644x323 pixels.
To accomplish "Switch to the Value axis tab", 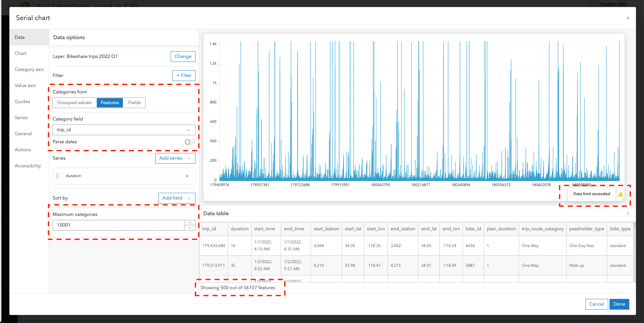I will coord(25,85).
